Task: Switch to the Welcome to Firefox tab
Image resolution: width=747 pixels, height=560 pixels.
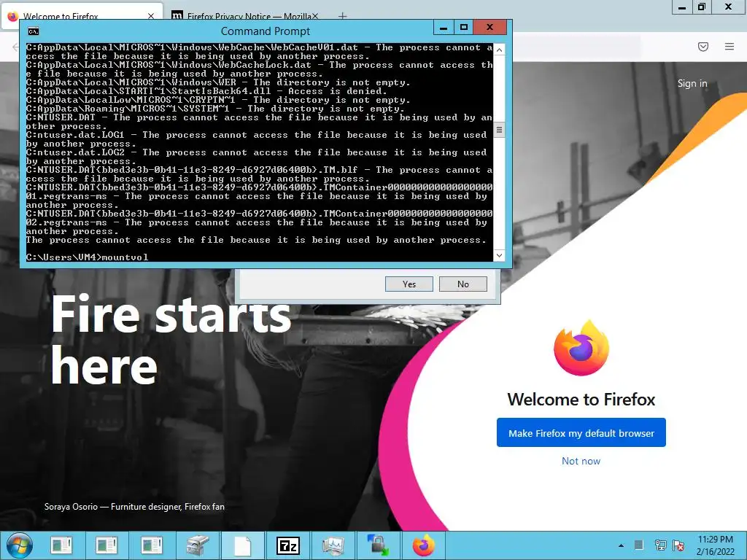Action: 82,16
